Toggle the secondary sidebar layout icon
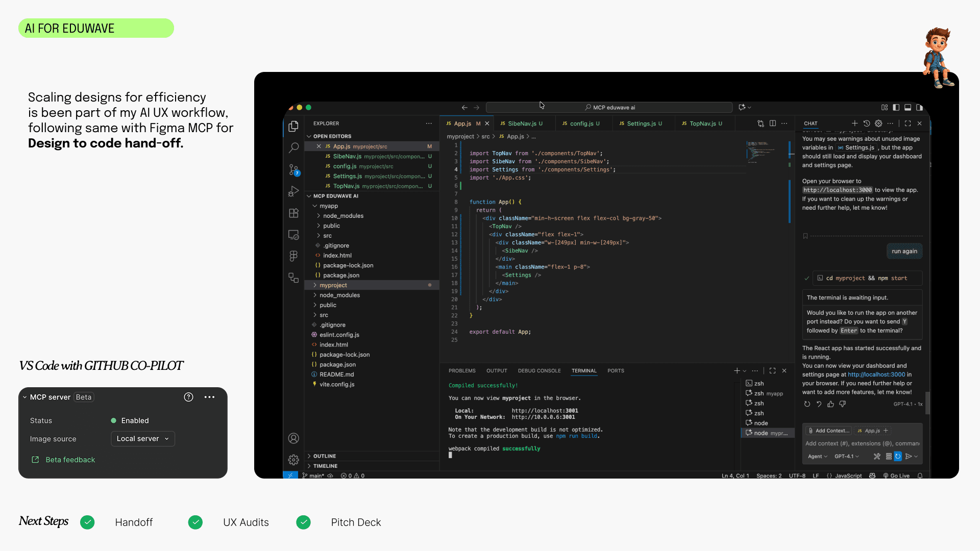The width and height of the screenshot is (980, 551). click(919, 108)
